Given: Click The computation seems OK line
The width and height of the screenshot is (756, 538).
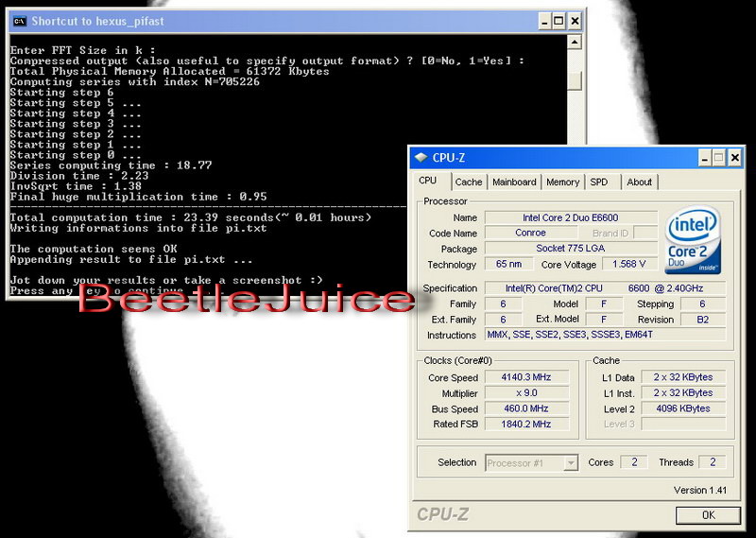Looking at the screenshot, I should click(x=94, y=249).
